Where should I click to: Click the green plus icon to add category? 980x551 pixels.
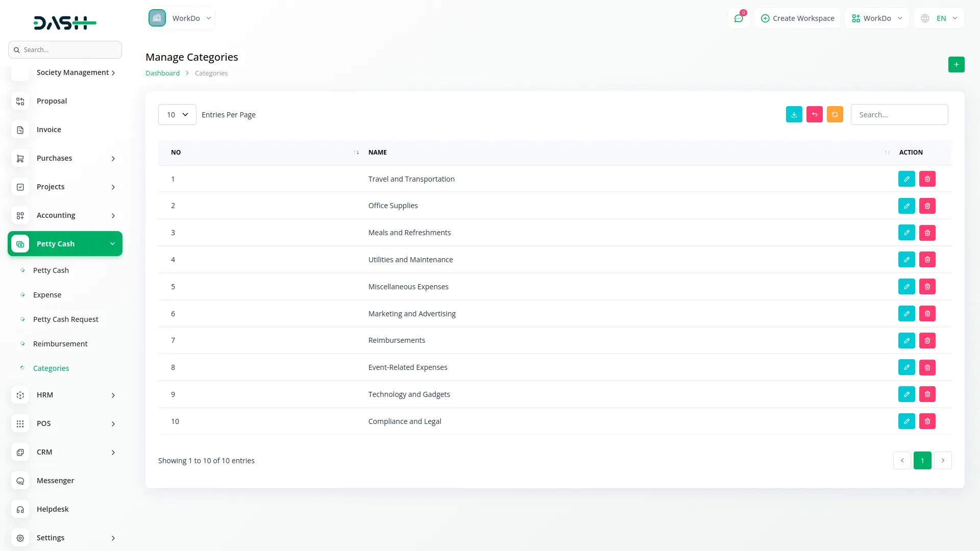click(x=957, y=64)
